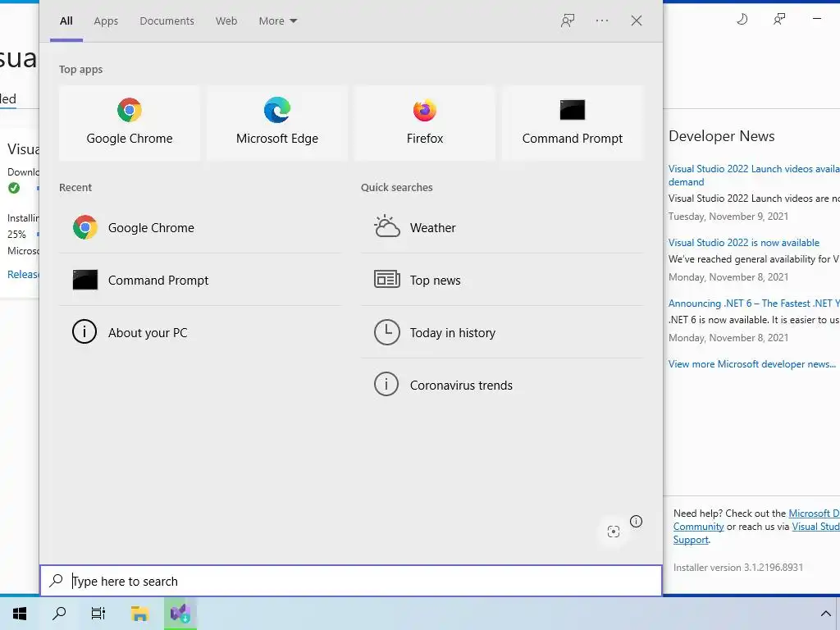The image size is (840, 630).
Task: Run Today in history quick search
Action: 502,333
